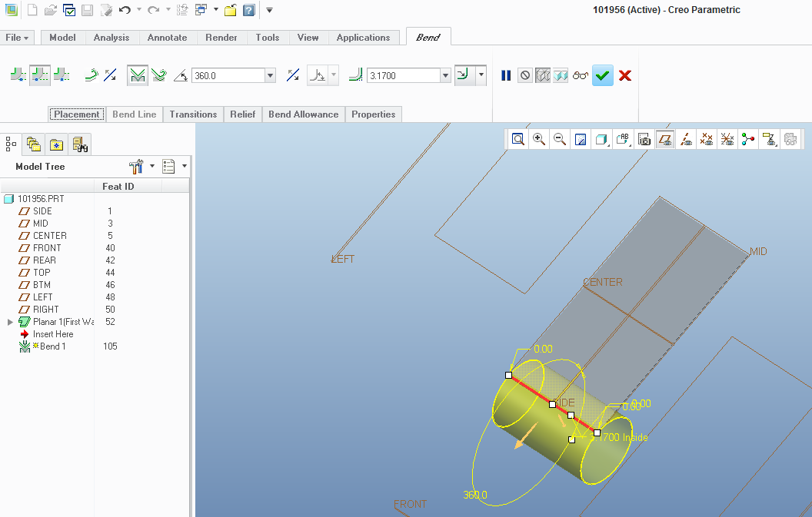This screenshot has width=812, height=517.
Task: Pause the Bend feature tool
Action: [506, 75]
